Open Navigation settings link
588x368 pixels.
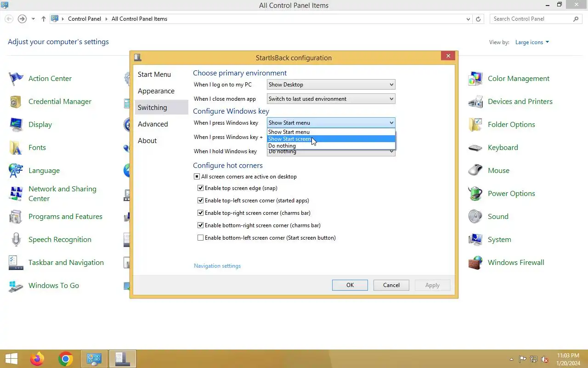pyautogui.click(x=217, y=266)
